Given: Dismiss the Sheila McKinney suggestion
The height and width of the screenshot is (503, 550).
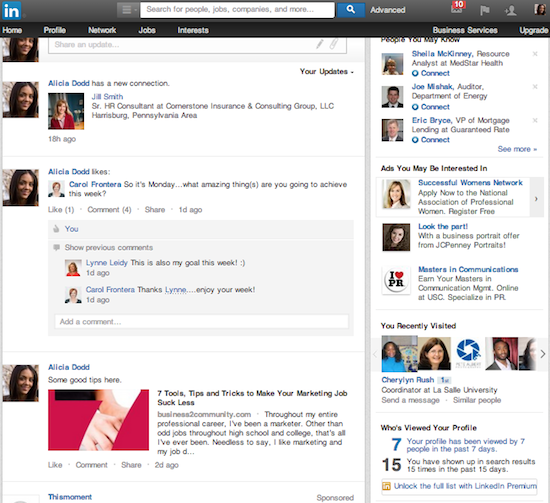Looking at the screenshot, I should tap(535, 54).
